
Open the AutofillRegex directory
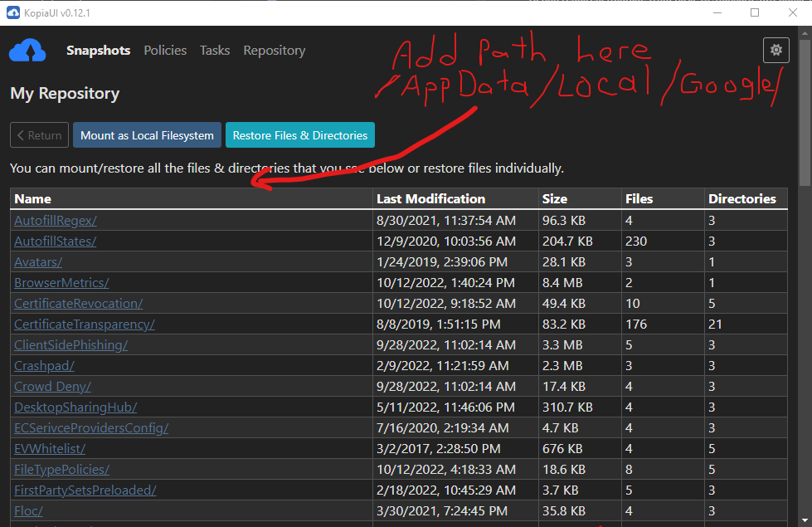(55, 220)
